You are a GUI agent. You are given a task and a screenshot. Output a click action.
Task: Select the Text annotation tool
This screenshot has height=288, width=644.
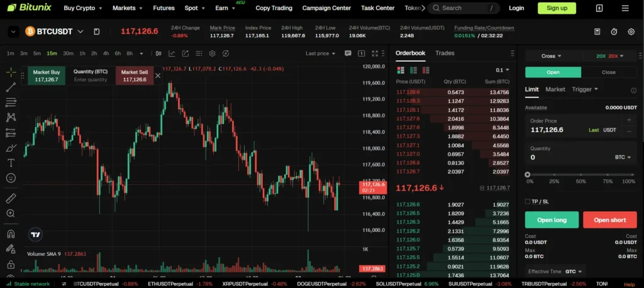point(11,163)
